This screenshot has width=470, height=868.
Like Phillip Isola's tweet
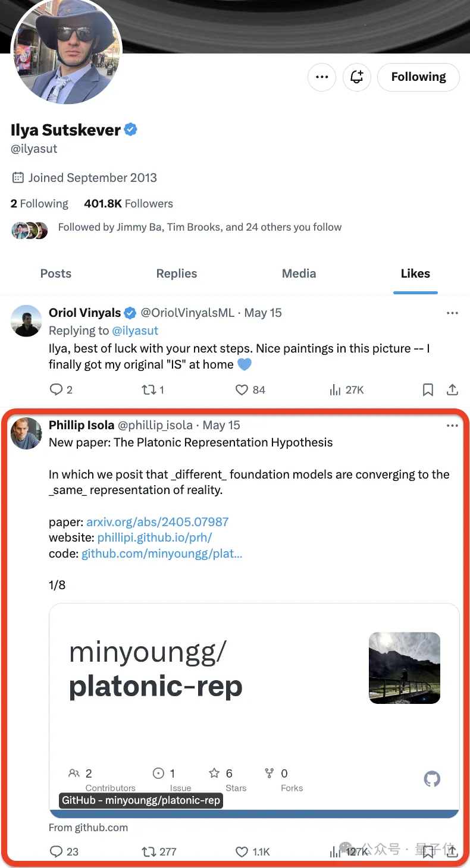tap(242, 851)
